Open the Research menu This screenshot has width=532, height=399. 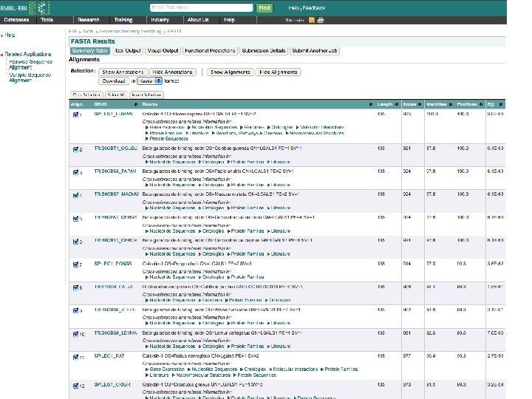(88, 20)
